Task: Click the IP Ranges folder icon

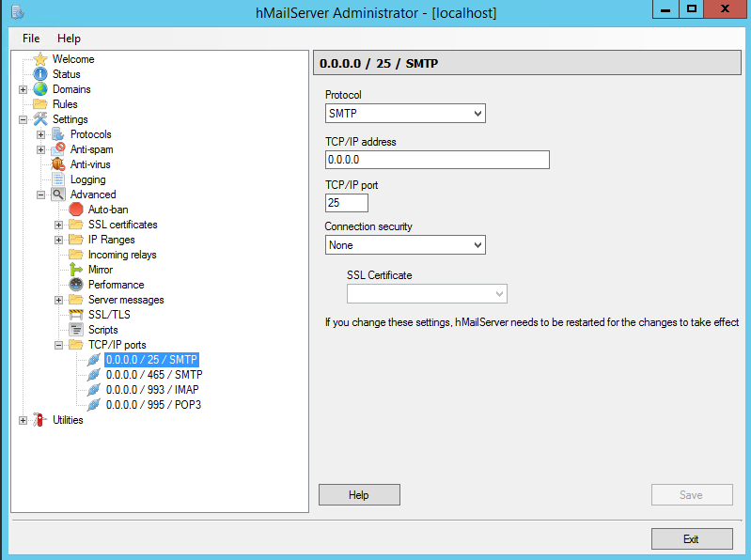Action: pyautogui.click(x=76, y=240)
